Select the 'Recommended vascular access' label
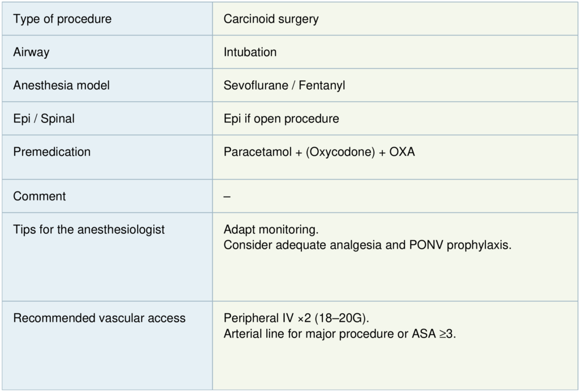580x392 pixels. tap(99, 318)
